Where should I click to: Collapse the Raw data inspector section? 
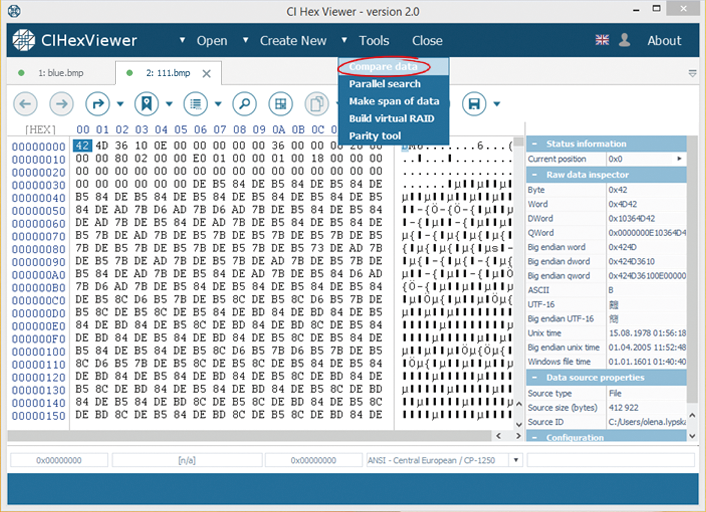click(x=534, y=175)
